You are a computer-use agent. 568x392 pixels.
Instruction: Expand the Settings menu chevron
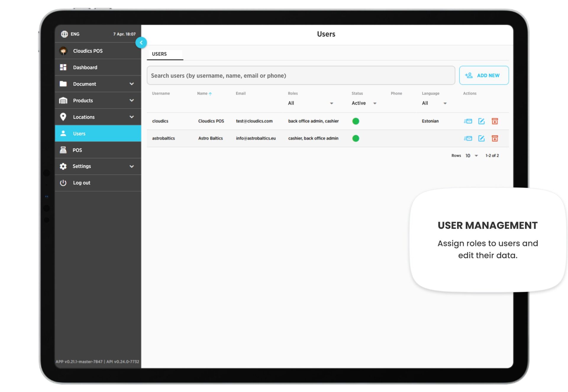132,166
